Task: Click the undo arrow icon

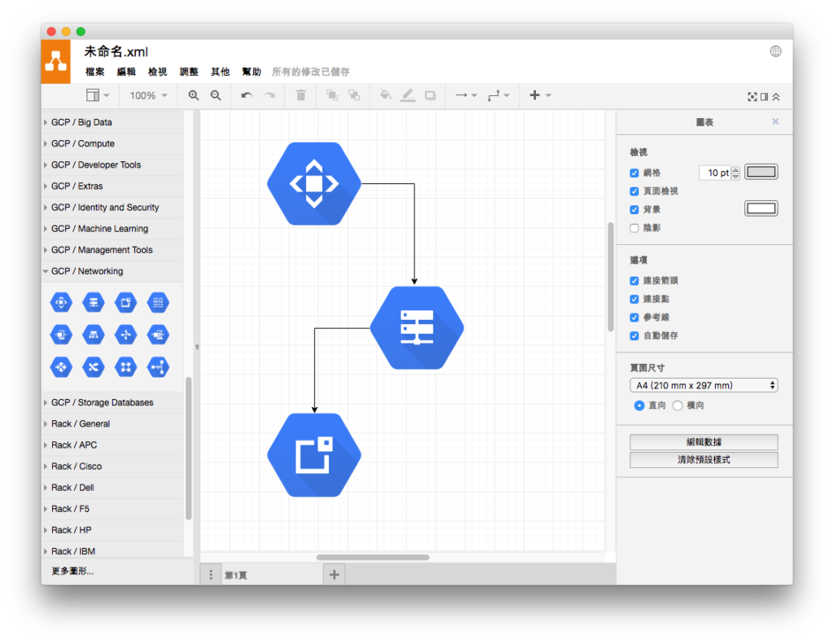Action: (x=246, y=95)
